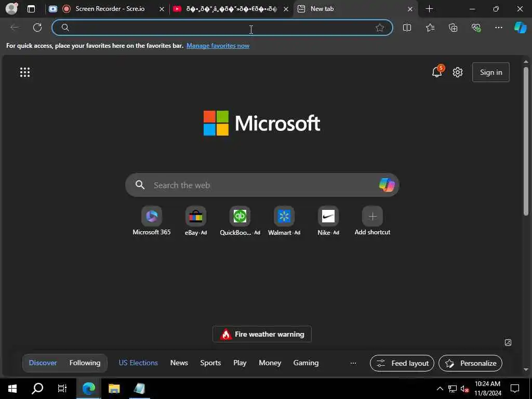Click the Search the web box
The height and width of the screenshot is (399, 532).
262,185
